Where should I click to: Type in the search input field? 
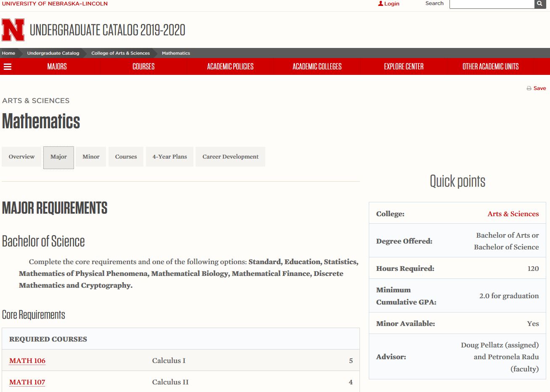492,4
